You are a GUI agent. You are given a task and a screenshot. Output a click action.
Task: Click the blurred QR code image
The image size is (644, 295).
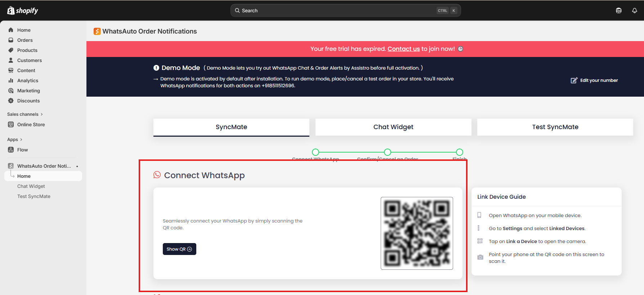(x=417, y=233)
